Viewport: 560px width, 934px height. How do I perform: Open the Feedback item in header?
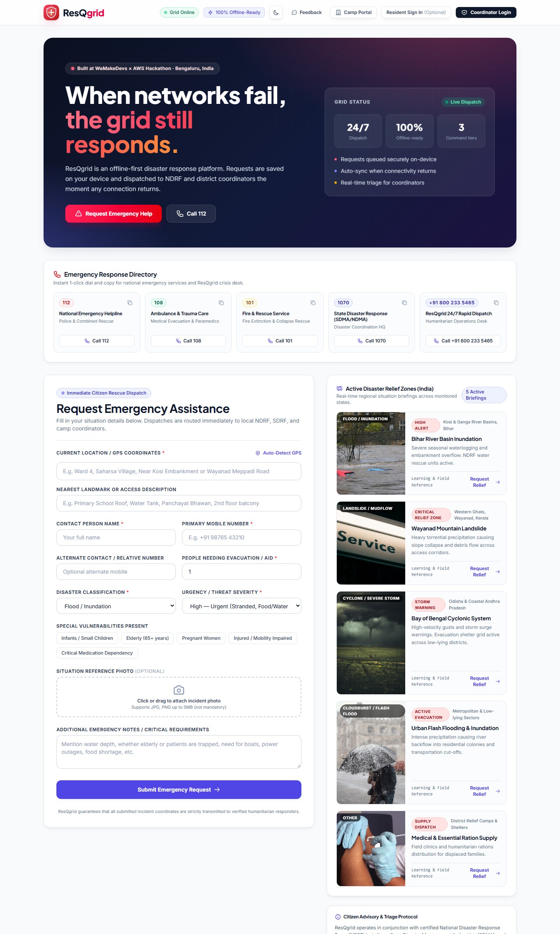point(306,12)
